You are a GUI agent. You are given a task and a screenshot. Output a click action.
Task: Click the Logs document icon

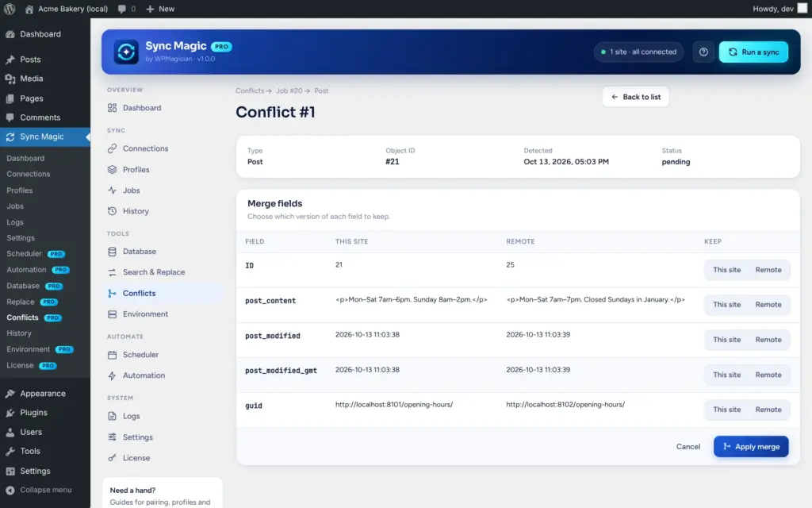point(112,416)
